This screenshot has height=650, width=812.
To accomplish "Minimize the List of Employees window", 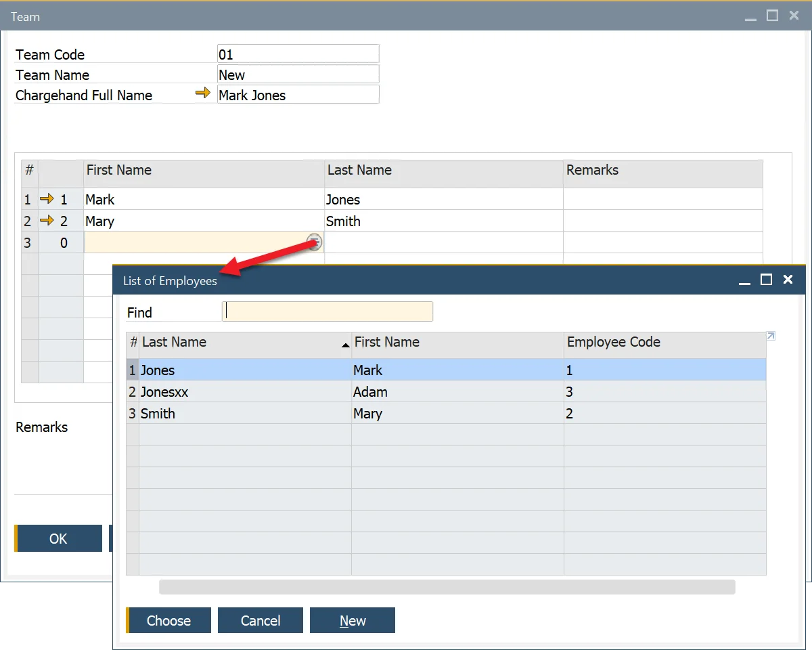I will [x=744, y=281].
